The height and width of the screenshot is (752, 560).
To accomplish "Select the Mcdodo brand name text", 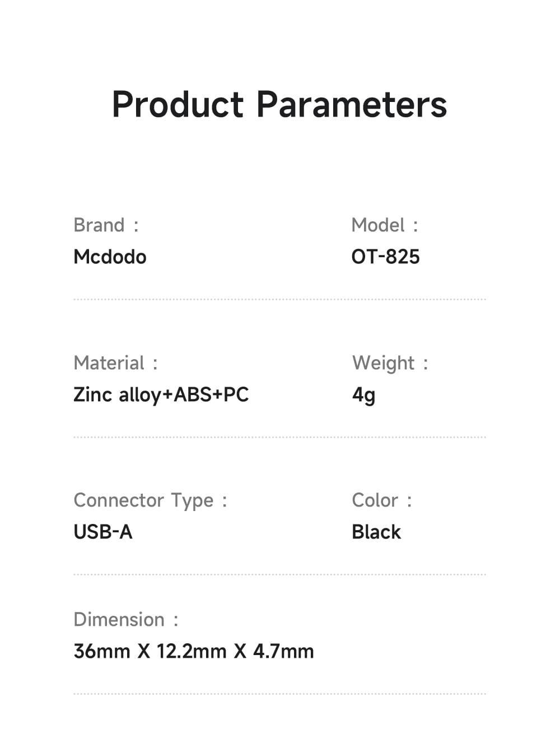I will (x=110, y=257).
